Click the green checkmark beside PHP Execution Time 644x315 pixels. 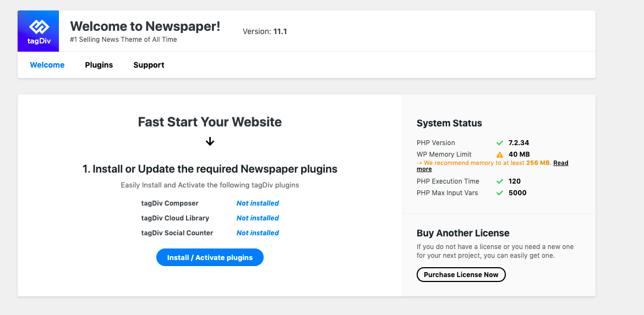tap(499, 181)
